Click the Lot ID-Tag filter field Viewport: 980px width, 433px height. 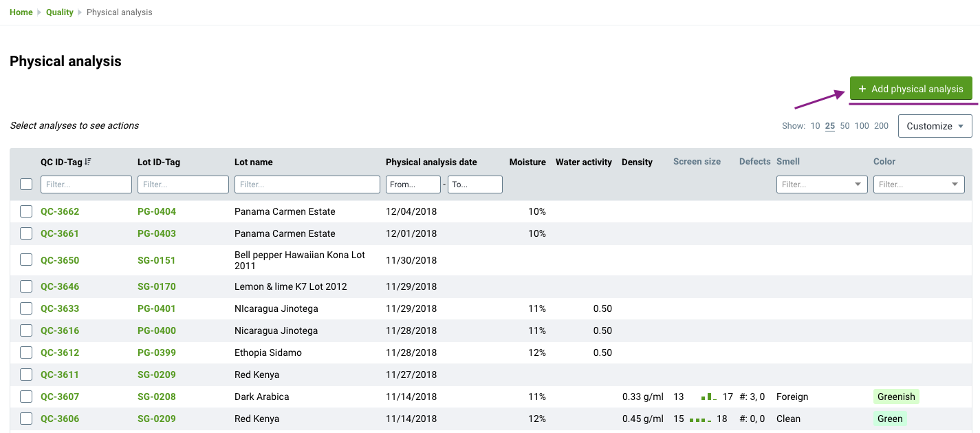click(x=183, y=184)
